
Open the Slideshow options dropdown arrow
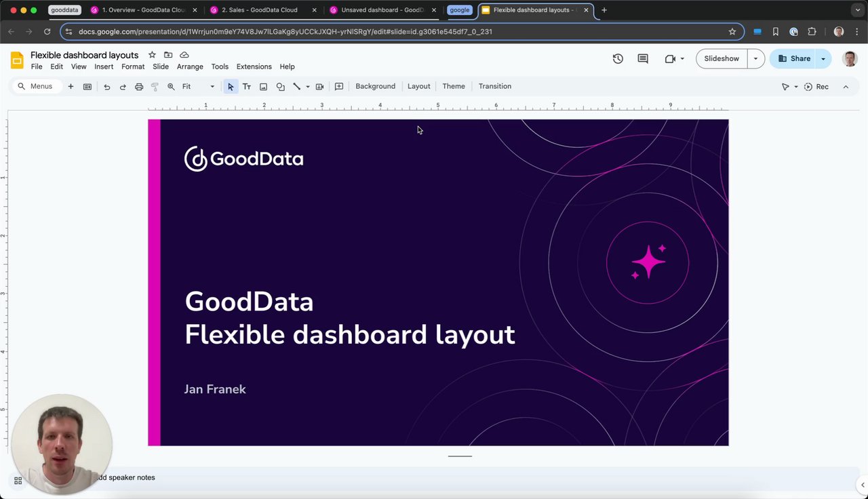click(x=755, y=59)
